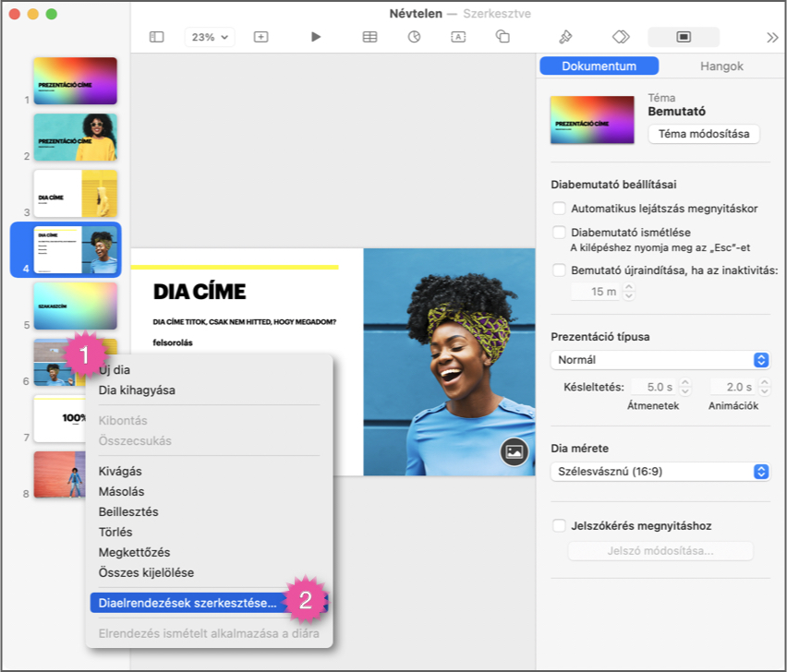Switch to the Hangok tab
This screenshot has width=787, height=672.
point(721,66)
